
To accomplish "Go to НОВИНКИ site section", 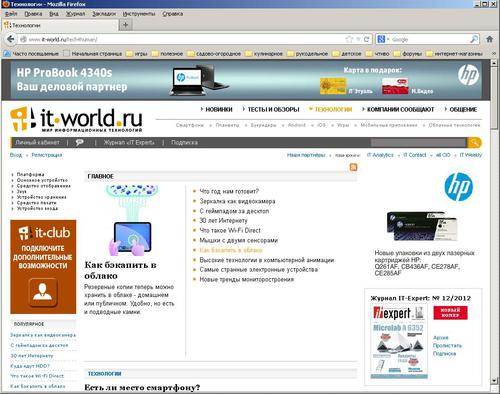I will (x=219, y=109).
